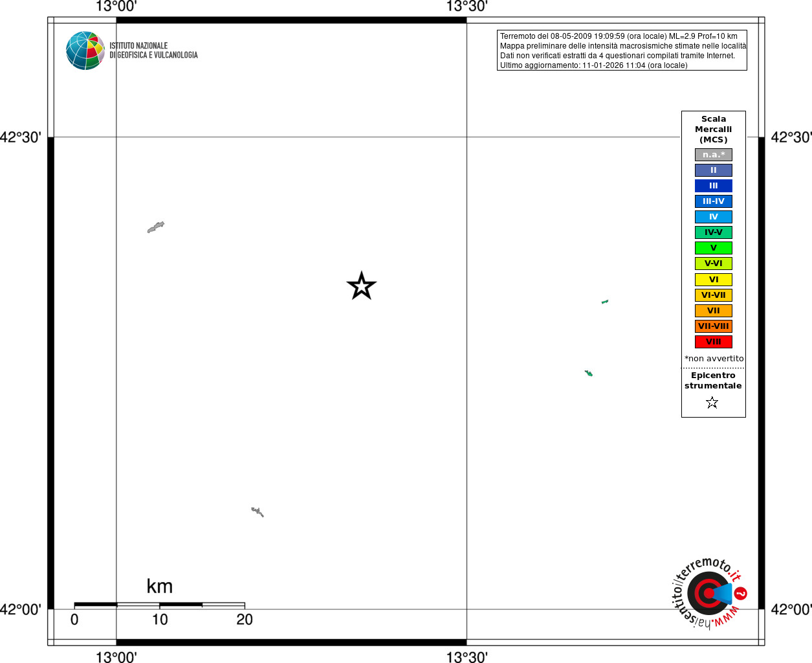Click the distance scale bar
Viewport: 812px width, 663px height.
click(x=160, y=605)
